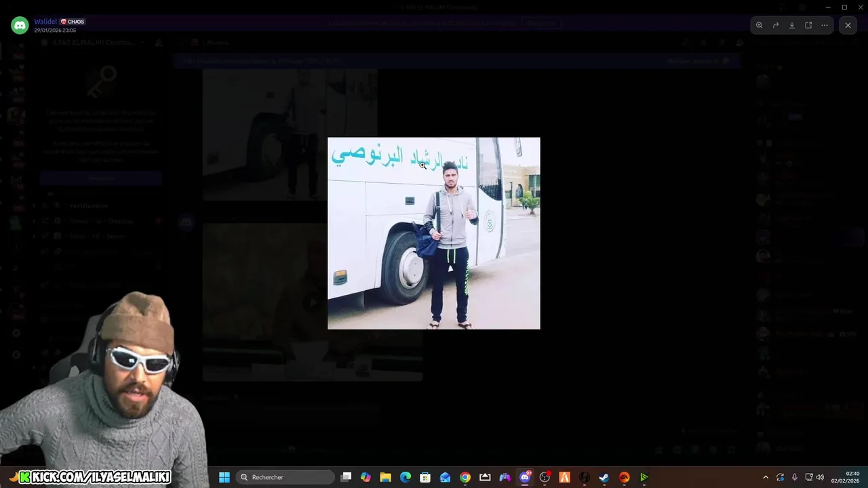868x488 pixels.
Task: Open the black circular app in taskbar
Action: click(584, 477)
